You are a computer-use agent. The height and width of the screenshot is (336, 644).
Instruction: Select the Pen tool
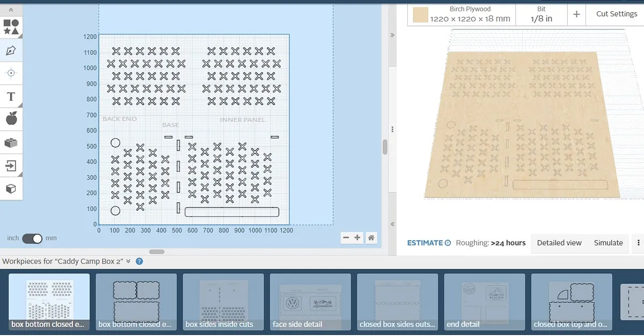11,51
